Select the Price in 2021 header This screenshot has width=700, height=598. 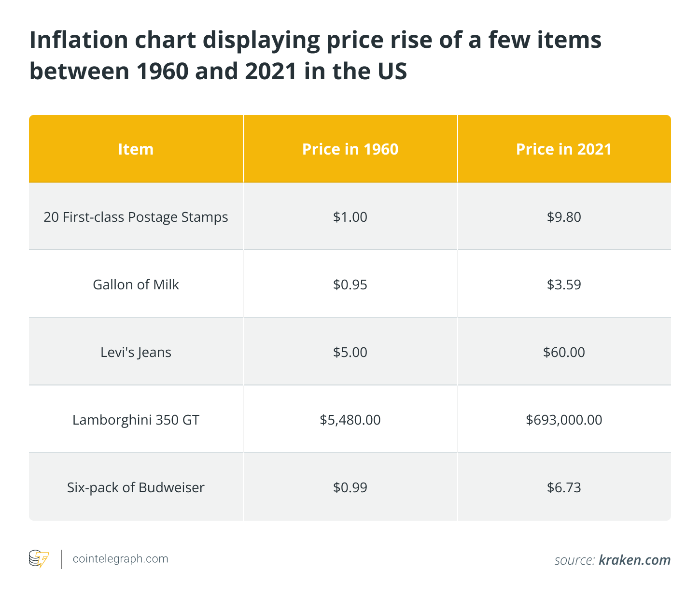coord(564,149)
